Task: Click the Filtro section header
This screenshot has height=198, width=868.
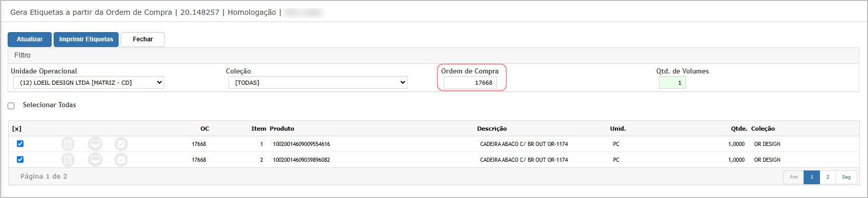Action: [22, 55]
